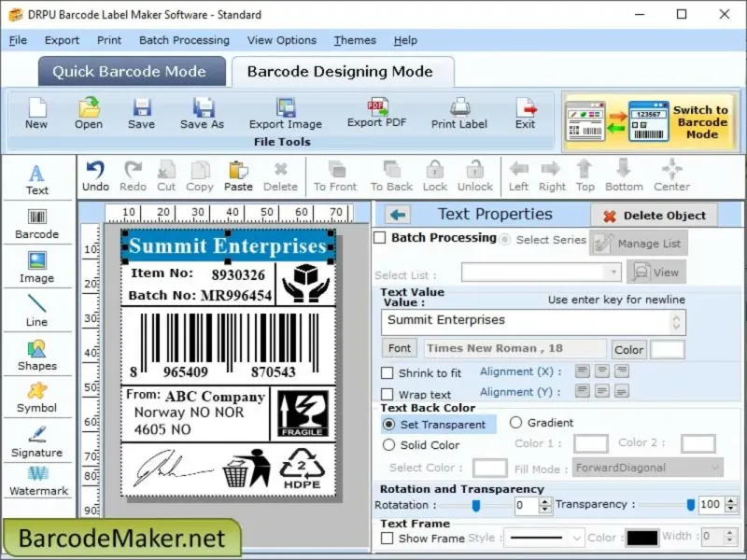Enable the Show Frame checkbox
This screenshot has width=747, height=560.
[x=388, y=539]
